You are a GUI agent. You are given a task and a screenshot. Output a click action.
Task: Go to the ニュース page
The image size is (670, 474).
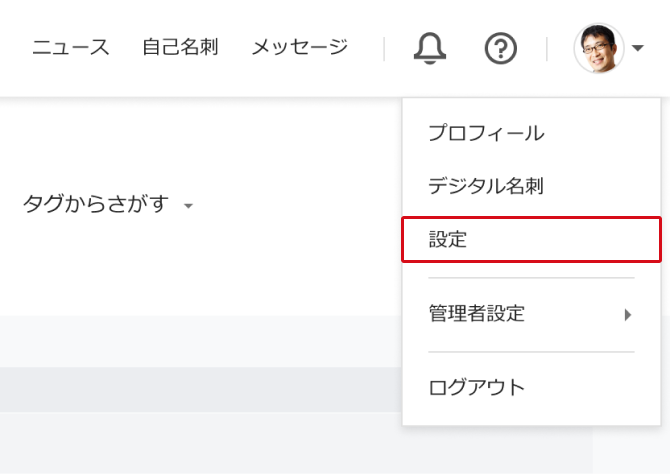(70, 47)
